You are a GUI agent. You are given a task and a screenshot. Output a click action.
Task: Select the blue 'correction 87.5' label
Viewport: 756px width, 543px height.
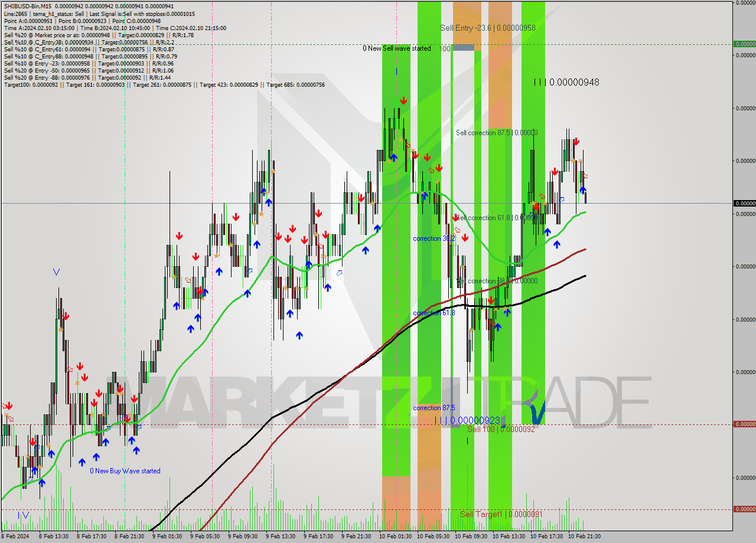pyautogui.click(x=434, y=408)
